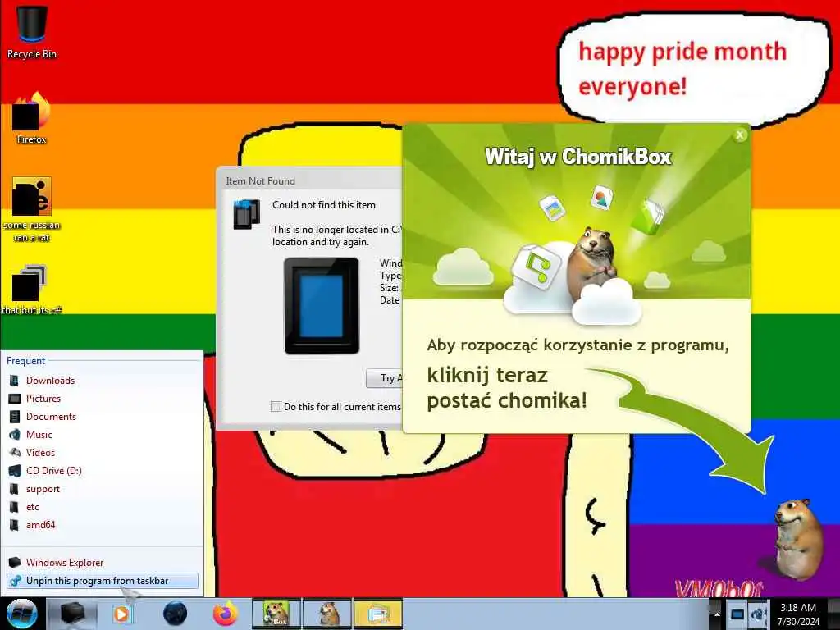Launch Firefox from the taskbar

(x=226, y=614)
